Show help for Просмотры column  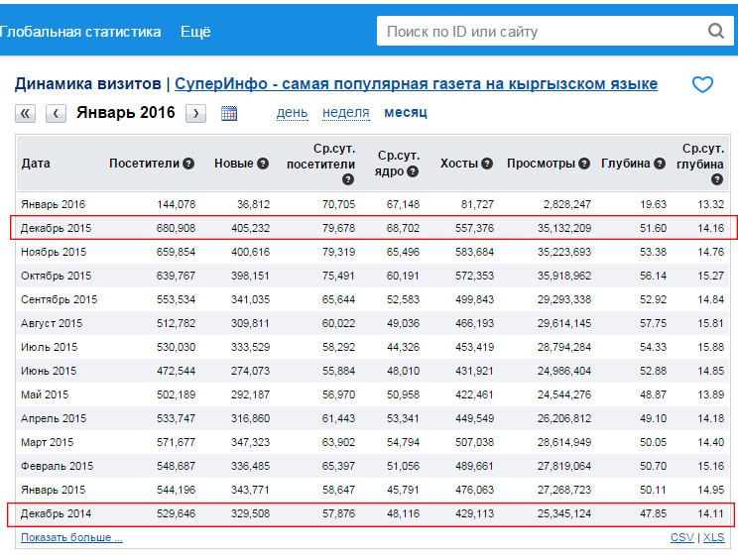point(584,164)
